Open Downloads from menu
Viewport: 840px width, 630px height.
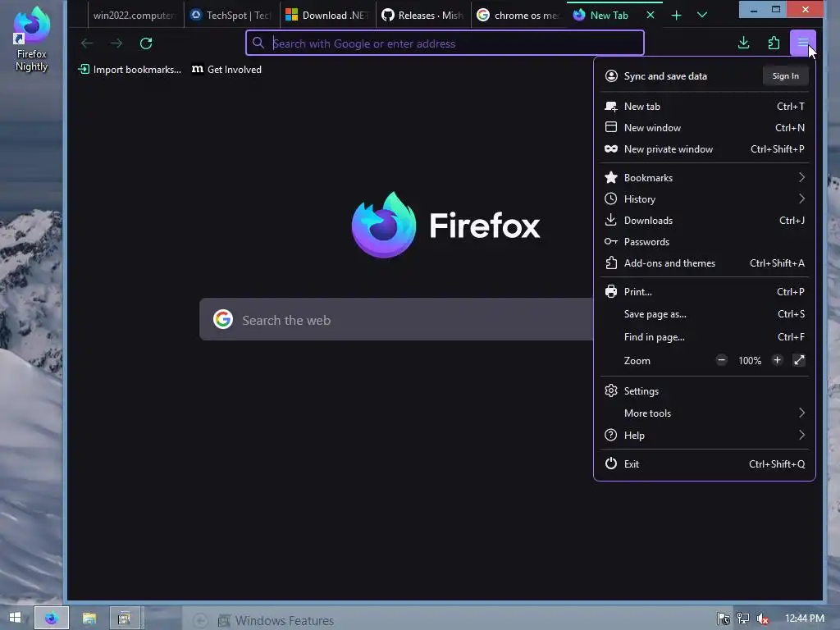click(x=705, y=220)
